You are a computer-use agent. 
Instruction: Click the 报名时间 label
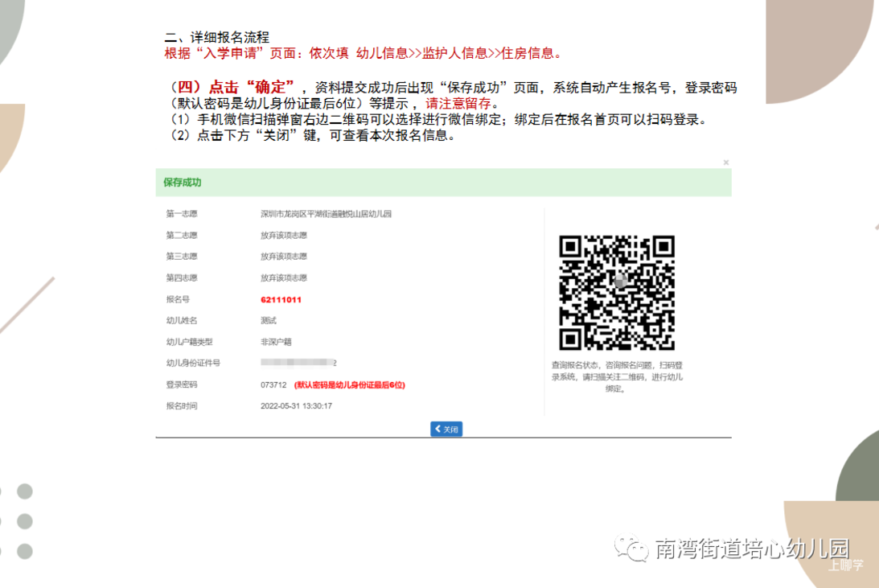(x=182, y=406)
